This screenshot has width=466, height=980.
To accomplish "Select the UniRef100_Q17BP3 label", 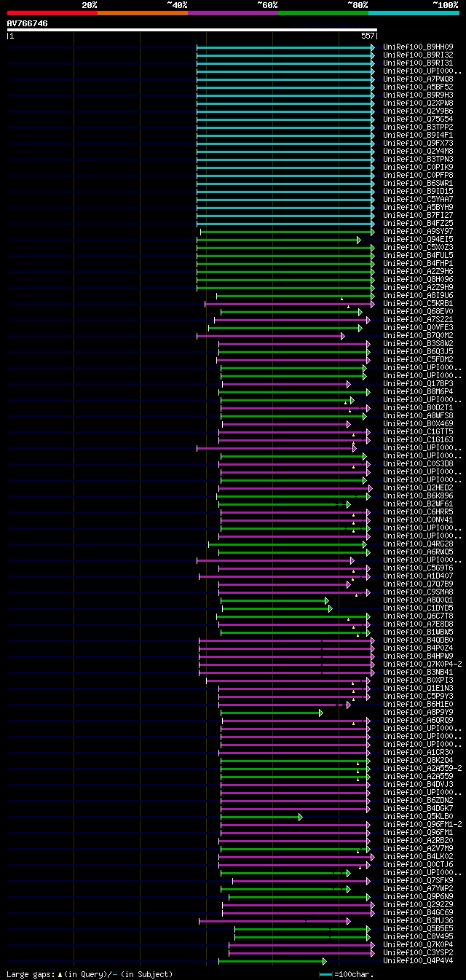I will (419, 384).
